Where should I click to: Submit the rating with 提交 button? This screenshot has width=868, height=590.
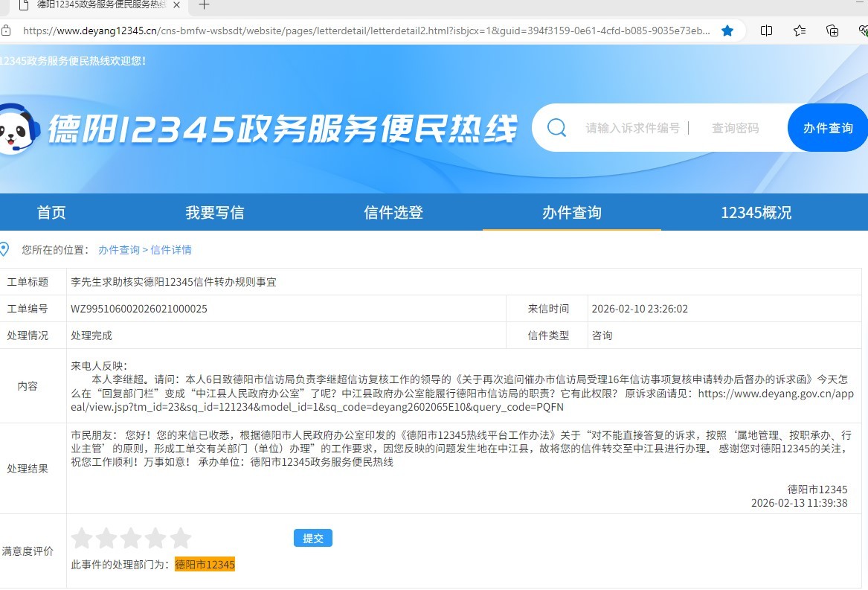312,538
